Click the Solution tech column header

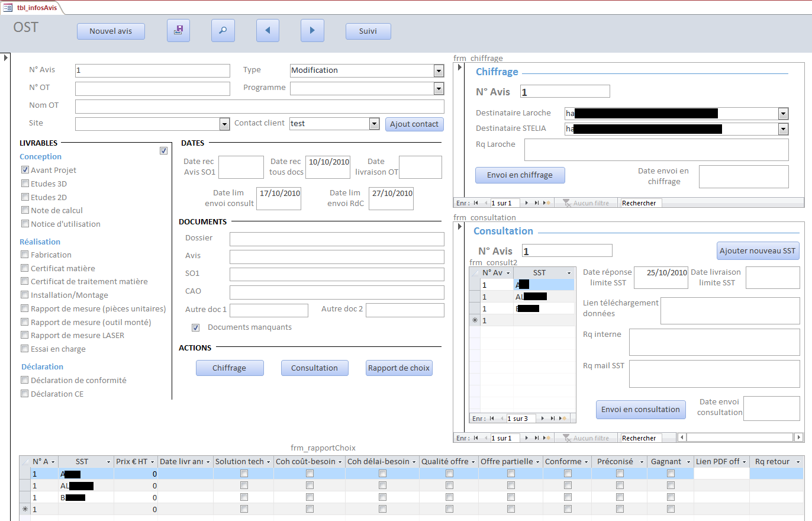click(x=243, y=462)
